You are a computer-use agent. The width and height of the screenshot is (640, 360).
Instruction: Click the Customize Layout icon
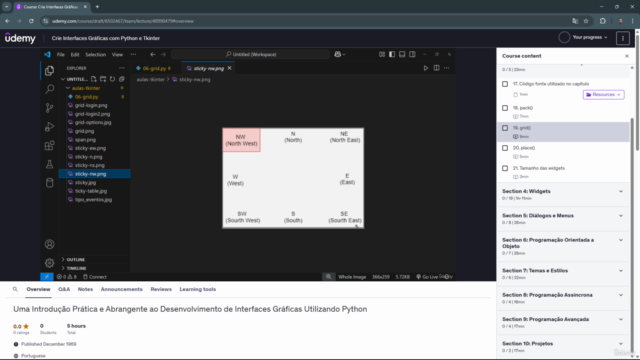382,54
